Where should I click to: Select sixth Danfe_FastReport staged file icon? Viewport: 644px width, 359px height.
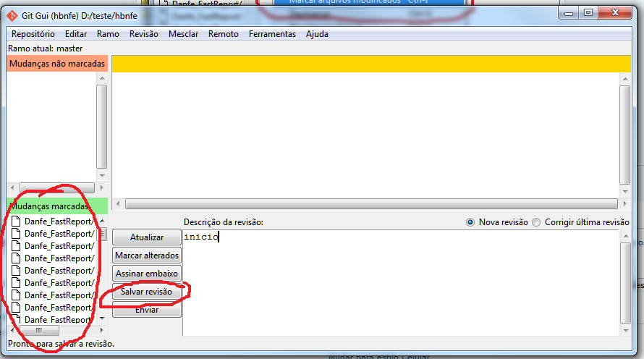(16, 283)
